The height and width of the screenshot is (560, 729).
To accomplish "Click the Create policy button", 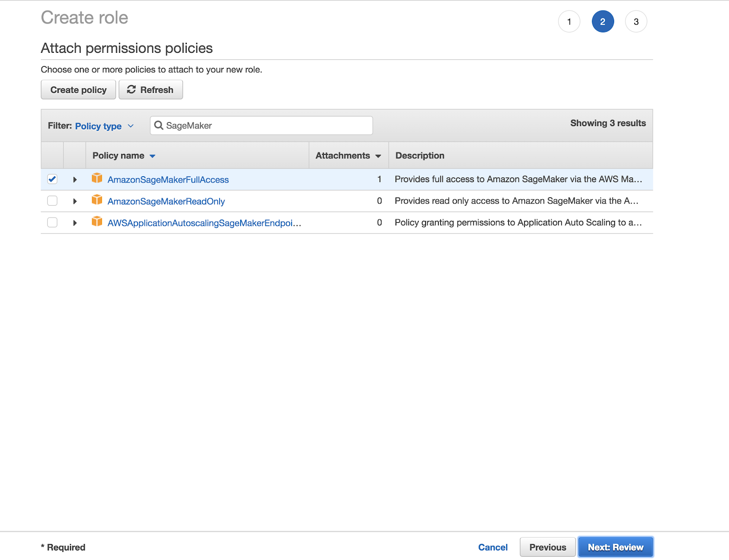I will (78, 90).
